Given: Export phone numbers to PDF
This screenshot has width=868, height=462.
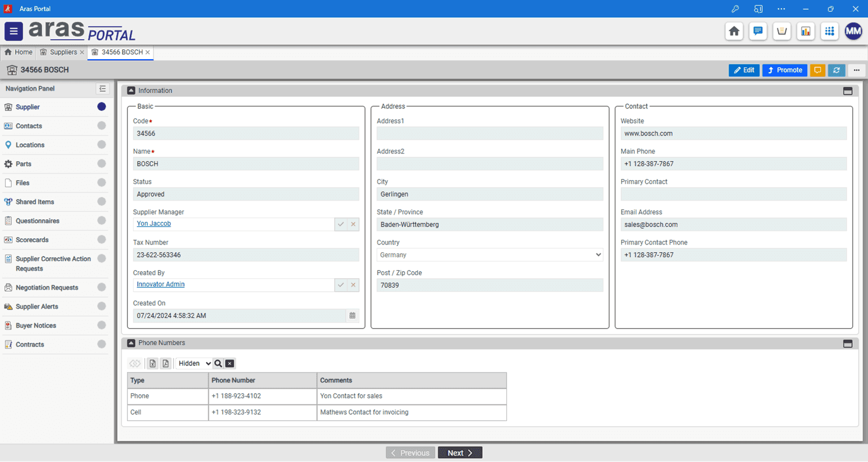Looking at the screenshot, I should click(165, 363).
